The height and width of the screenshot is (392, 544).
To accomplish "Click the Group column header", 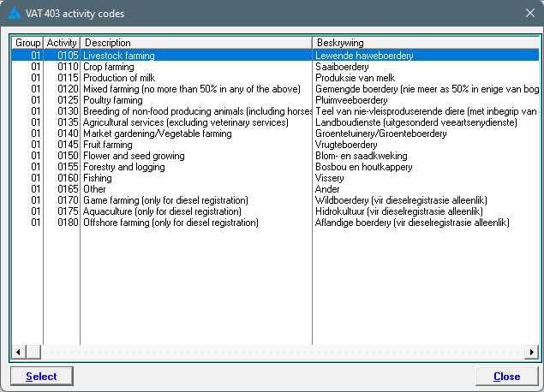I will tap(27, 43).
